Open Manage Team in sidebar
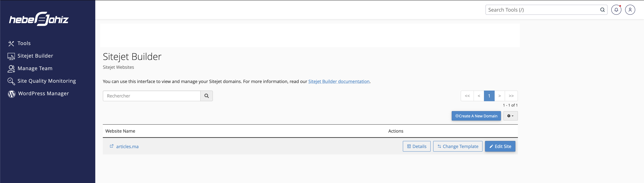Viewport: 644px width, 183px height. [x=35, y=68]
